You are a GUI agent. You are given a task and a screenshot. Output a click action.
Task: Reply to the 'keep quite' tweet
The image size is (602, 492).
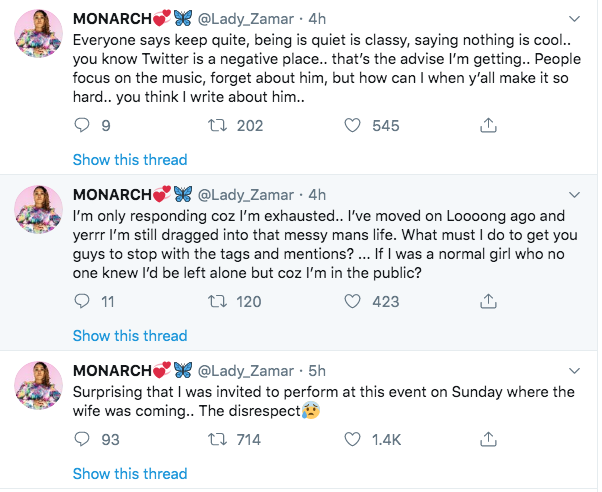coord(83,125)
